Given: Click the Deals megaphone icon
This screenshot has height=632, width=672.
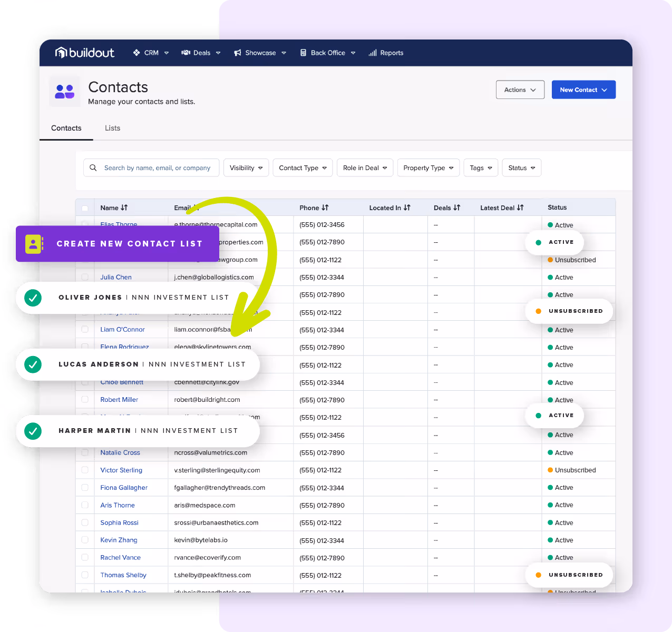Looking at the screenshot, I should click(x=186, y=52).
